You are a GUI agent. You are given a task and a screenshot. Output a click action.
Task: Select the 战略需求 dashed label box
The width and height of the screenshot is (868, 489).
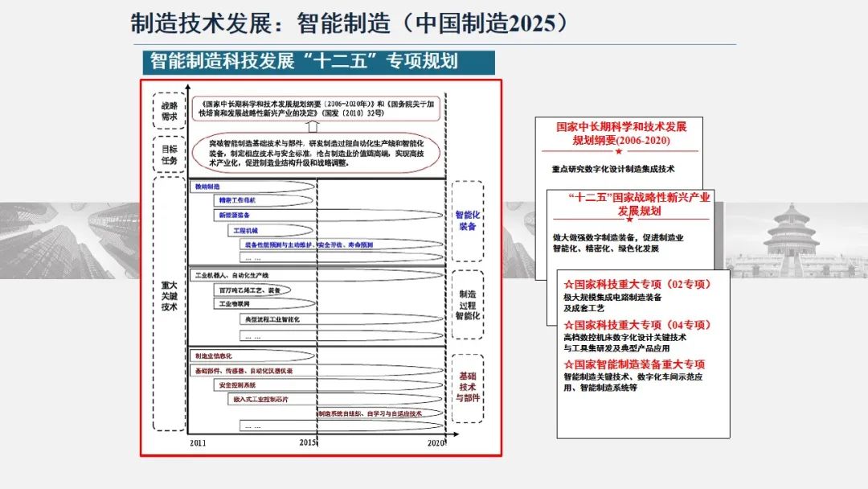tap(169, 111)
